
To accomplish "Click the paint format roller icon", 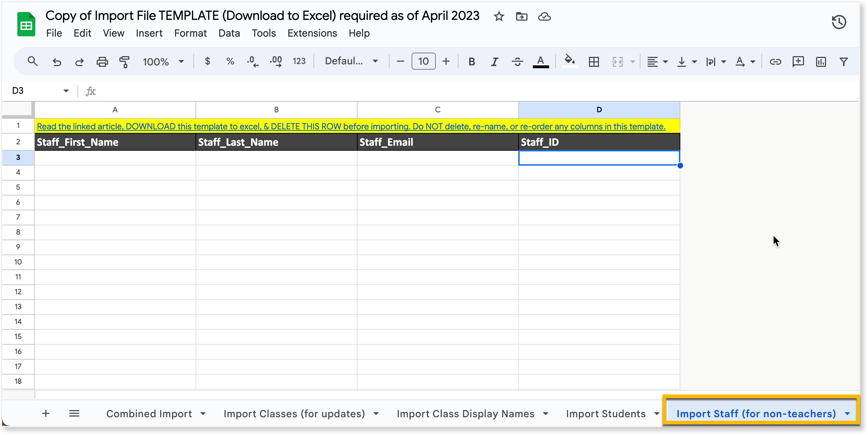I will click(x=124, y=61).
